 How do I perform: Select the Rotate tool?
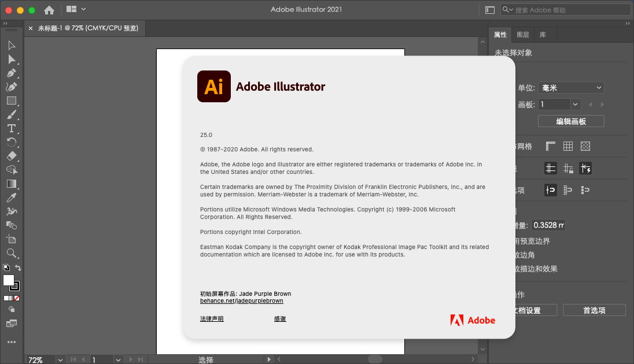12,142
